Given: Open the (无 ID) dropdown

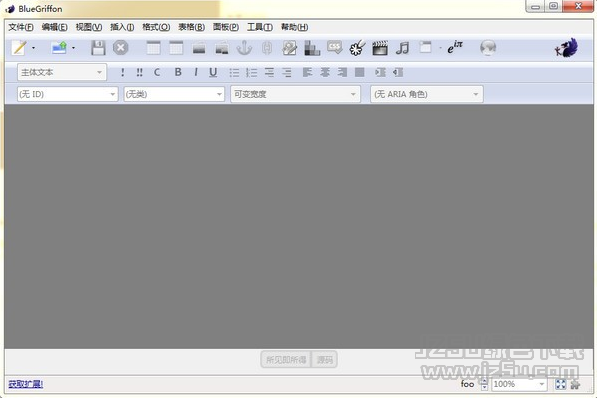Looking at the screenshot, I should [67, 94].
